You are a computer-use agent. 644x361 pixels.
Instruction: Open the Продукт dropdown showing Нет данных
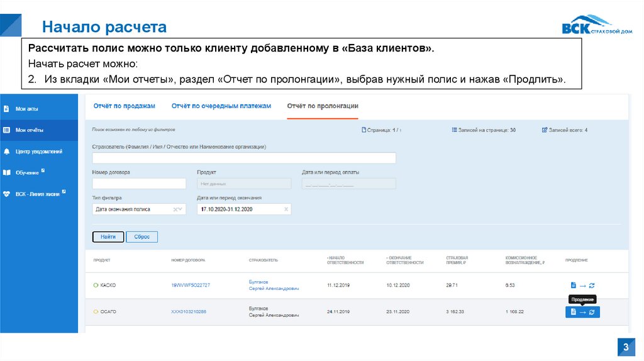[x=243, y=184]
